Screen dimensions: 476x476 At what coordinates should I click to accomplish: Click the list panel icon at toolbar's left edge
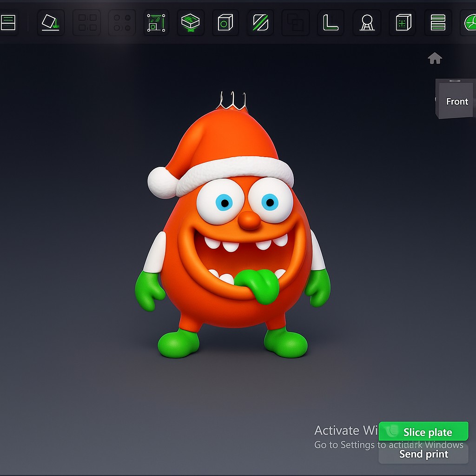point(8,22)
